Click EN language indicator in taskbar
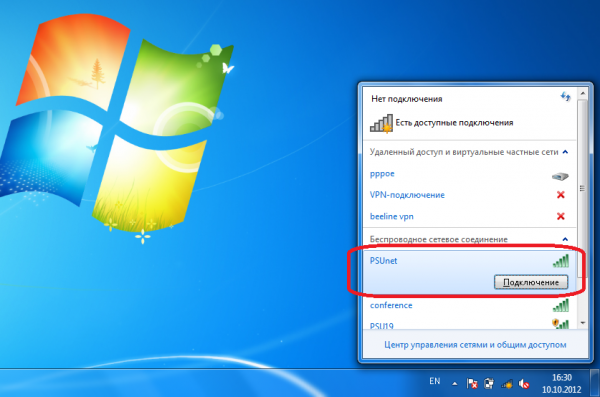This screenshot has height=397, width=600. (434, 381)
